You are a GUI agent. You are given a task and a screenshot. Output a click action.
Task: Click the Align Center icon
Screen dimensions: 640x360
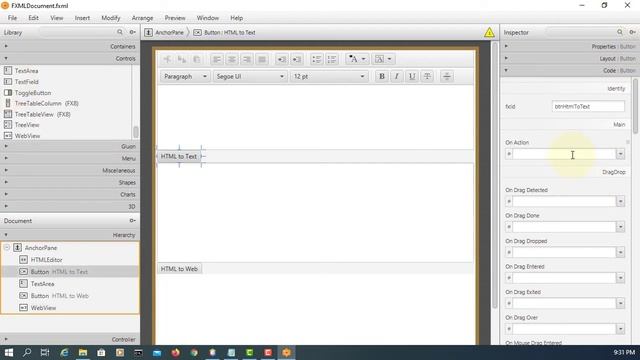pos(232,59)
